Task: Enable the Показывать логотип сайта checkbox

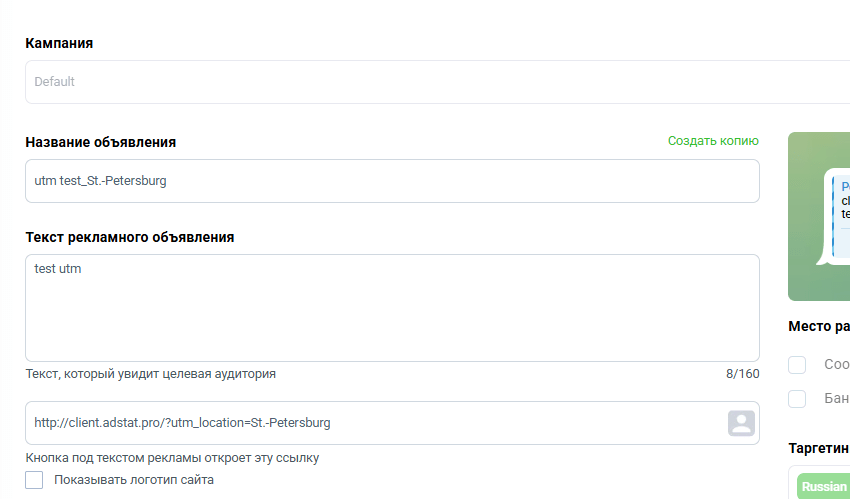Action: (x=34, y=480)
